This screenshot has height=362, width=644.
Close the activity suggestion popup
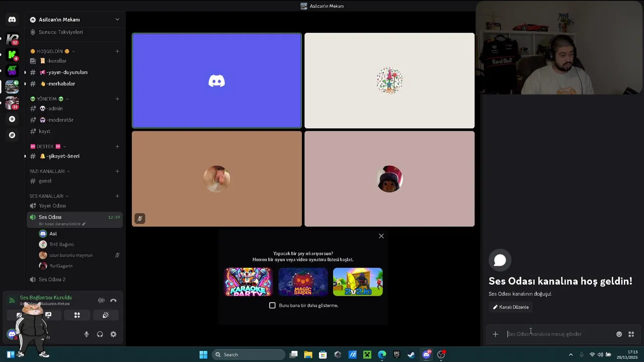(x=381, y=236)
